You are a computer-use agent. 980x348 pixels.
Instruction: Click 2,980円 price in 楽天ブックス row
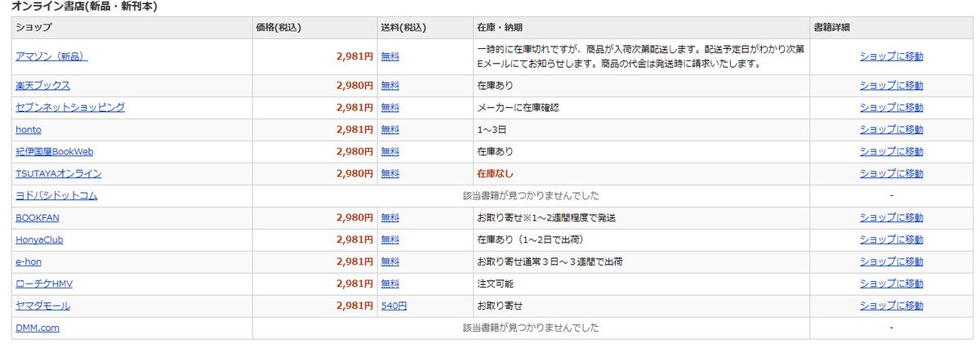coord(354,85)
